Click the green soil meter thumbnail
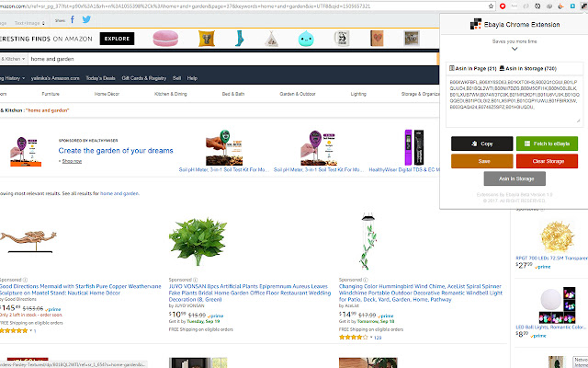Screen dimensions: 588x368 (x=224, y=147)
